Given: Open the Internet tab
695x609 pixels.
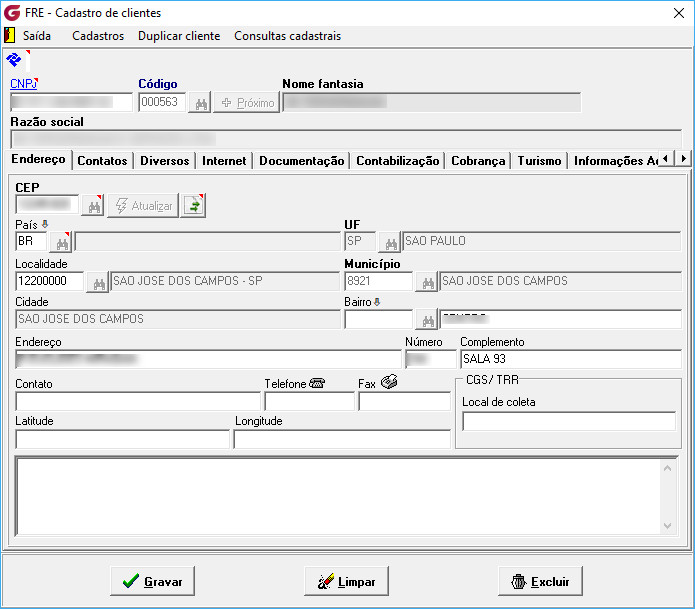Looking at the screenshot, I should coord(224,161).
